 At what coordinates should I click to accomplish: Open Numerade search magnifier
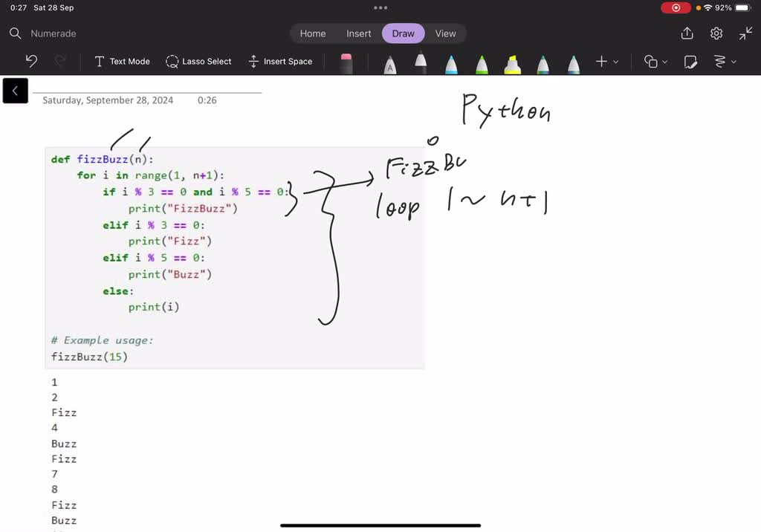click(x=15, y=33)
